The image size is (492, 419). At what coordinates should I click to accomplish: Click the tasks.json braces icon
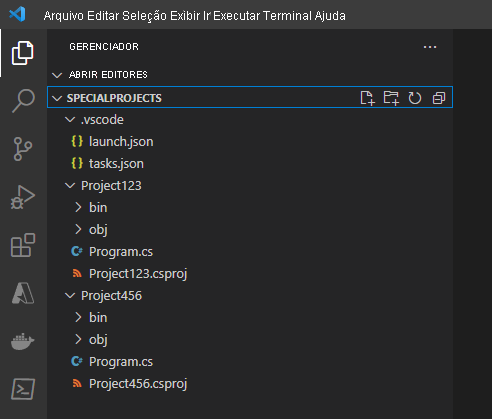(x=77, y=164)
